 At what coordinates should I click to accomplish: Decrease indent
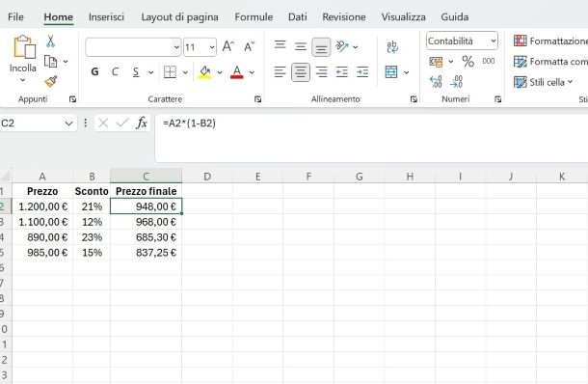pos(342,71)
